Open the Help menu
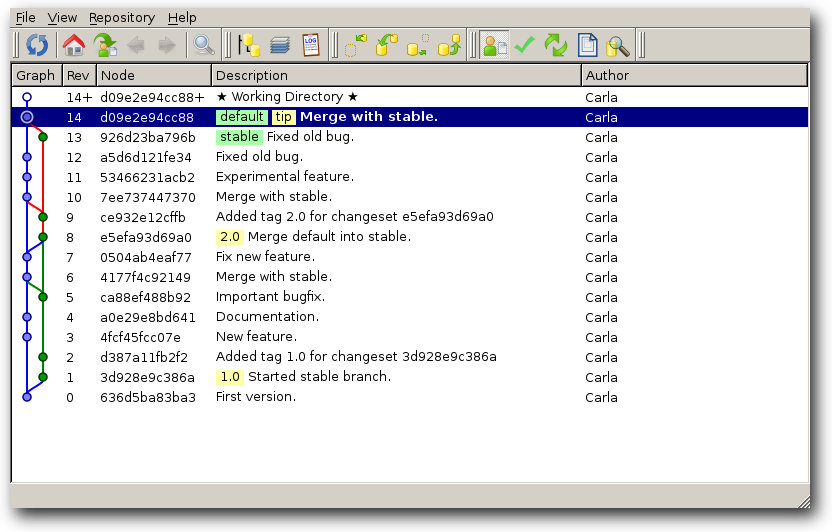Viewport: 832px width, 532px height. (x=182, y=18)
